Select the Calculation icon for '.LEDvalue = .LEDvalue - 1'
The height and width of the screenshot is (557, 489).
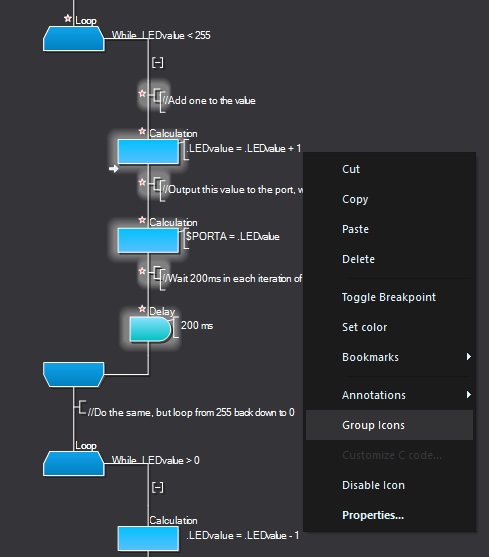point(148,539)
